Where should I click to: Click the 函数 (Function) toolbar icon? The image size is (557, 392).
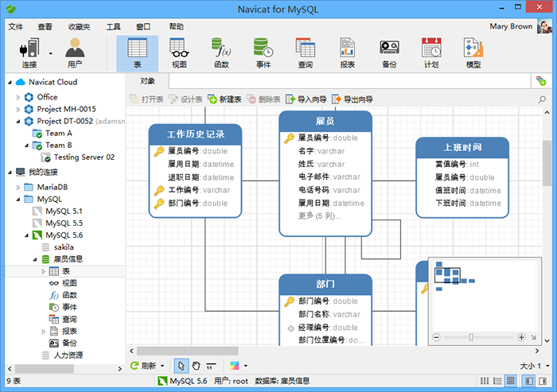pos(221,53)
